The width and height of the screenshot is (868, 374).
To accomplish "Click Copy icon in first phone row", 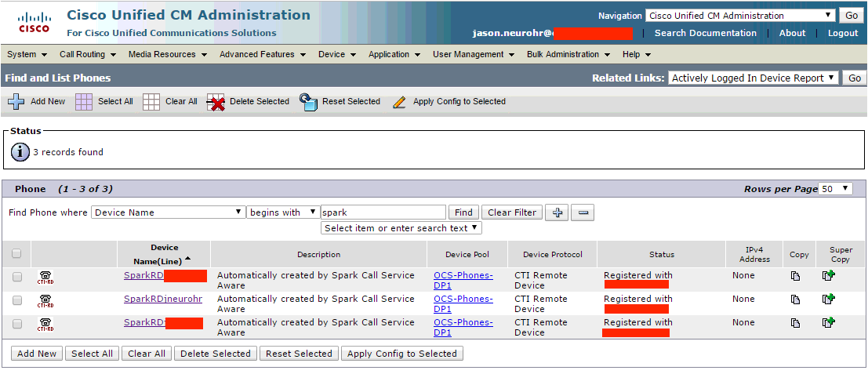I will [796, 276].
